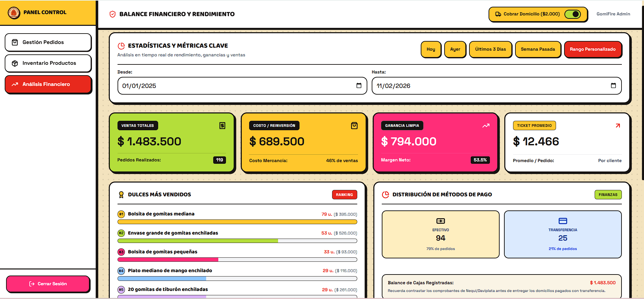Click the shopping bag icon on Costo card
The height and width of the screenshot is (299, 644).
(x=354, y=126)
